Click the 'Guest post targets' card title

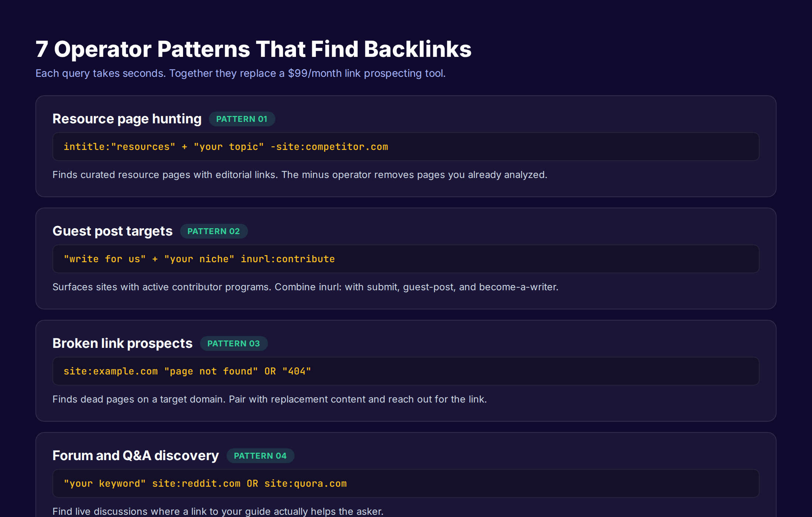point(113,231)
